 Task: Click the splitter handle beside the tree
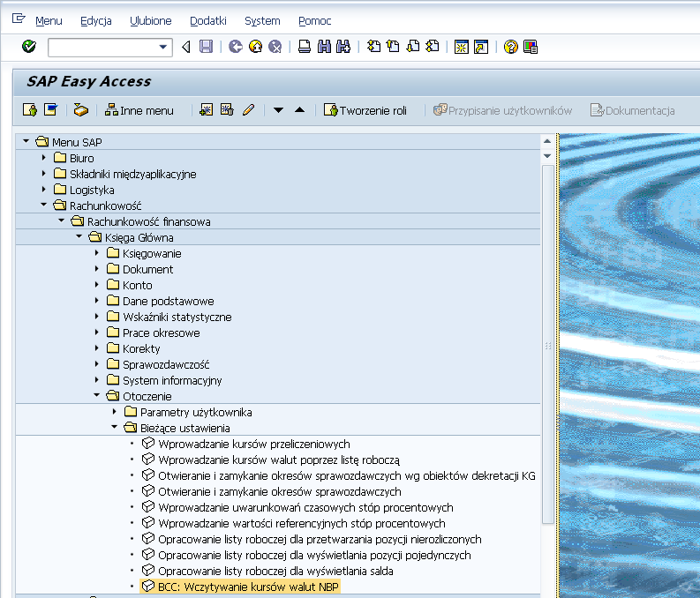tap(558, 365)
